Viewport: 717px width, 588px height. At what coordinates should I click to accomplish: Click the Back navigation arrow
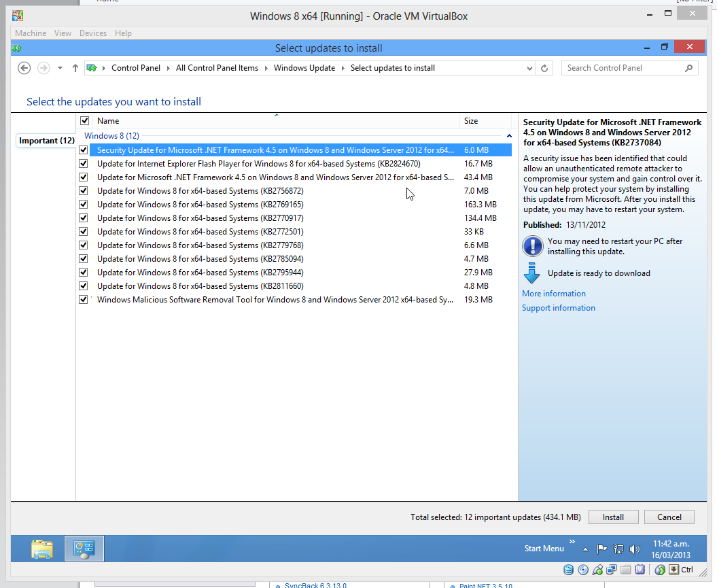tap(24, 68)
